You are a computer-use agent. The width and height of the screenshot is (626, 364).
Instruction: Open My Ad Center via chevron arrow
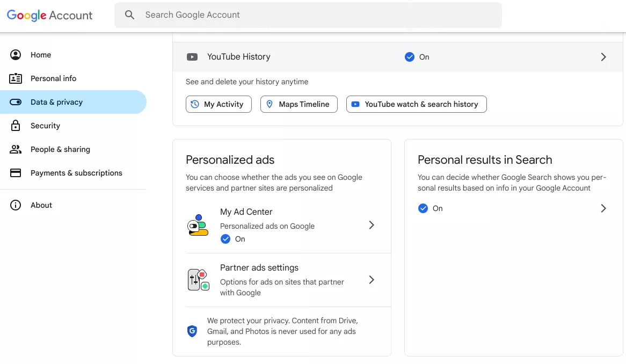pyautogui.click(x=372, y=225)
